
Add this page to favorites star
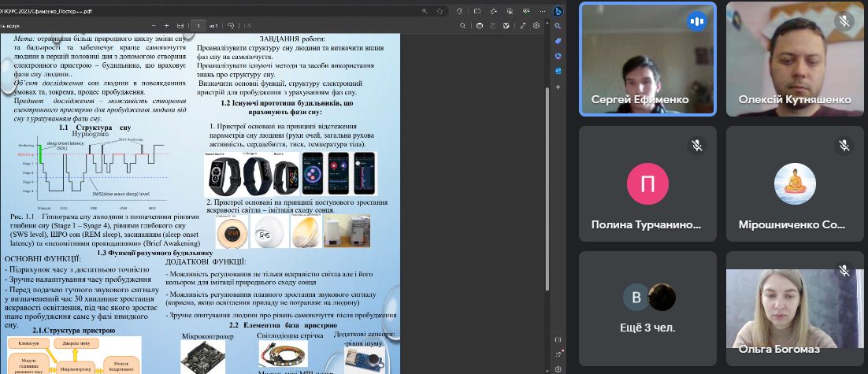point(440,10)
